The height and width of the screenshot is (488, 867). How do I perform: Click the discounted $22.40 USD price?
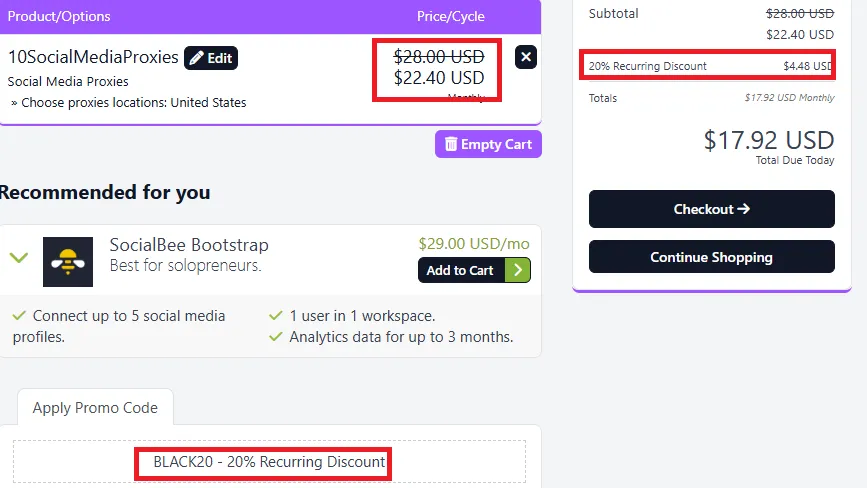click(x=439, y=78)
